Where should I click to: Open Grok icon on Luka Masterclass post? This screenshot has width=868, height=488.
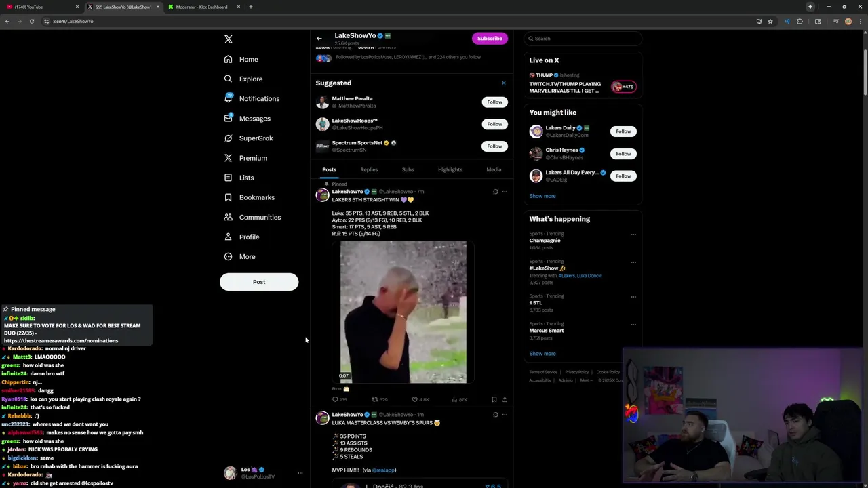495,415
